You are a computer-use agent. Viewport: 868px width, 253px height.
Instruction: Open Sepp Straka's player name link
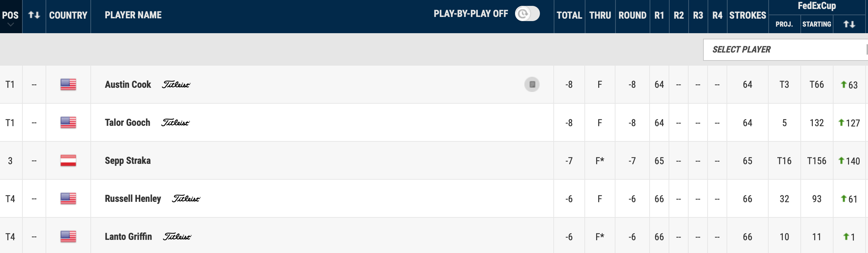click(128, 161)
